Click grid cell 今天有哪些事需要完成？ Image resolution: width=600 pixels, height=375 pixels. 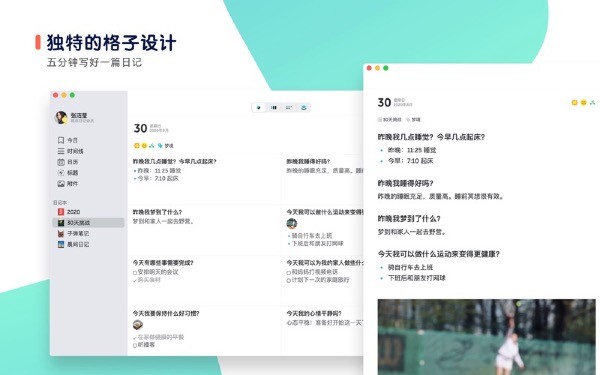205,280
